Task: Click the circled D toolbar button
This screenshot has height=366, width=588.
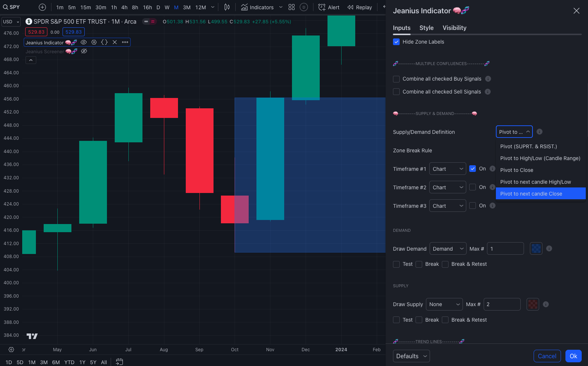Action: 304,7
